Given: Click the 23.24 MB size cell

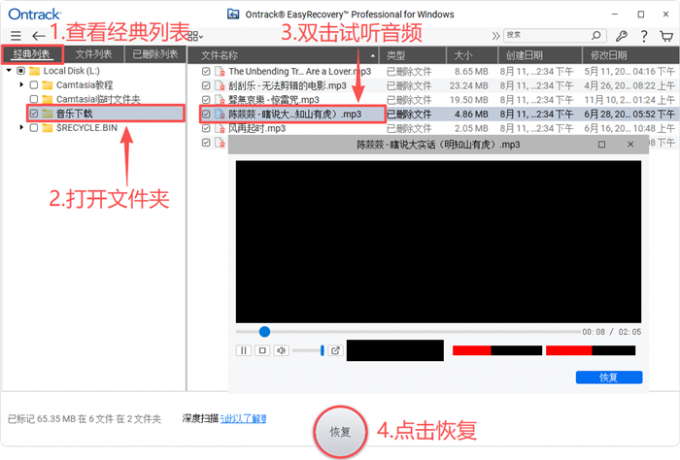Looking at the screenshot, I should coord(469,86).
